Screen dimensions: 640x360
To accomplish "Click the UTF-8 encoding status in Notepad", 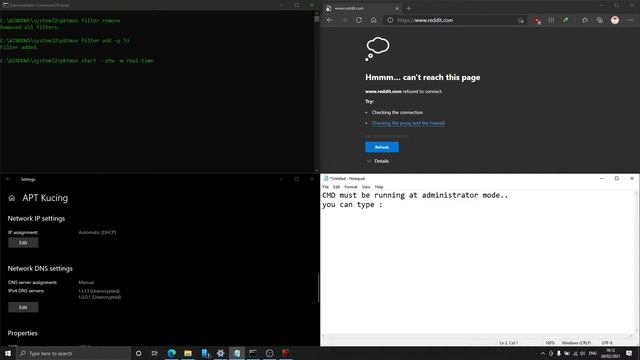I will 607,343.
